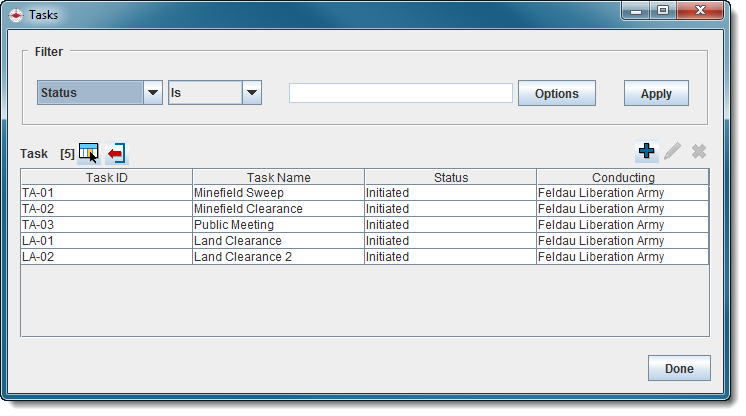
Task: Apply the filter with Apply button
Action: (x=656, y=93)
